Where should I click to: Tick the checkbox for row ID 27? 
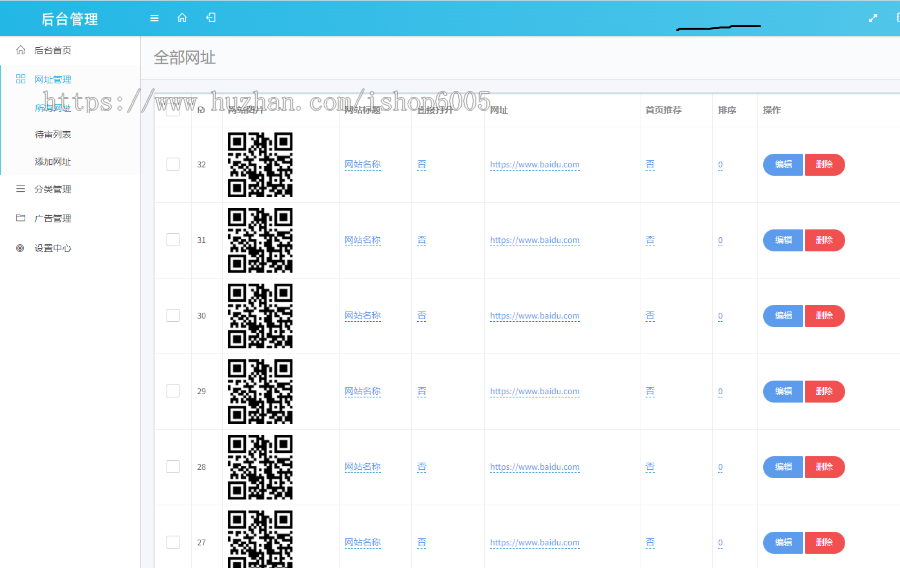[x=173, y=542]
